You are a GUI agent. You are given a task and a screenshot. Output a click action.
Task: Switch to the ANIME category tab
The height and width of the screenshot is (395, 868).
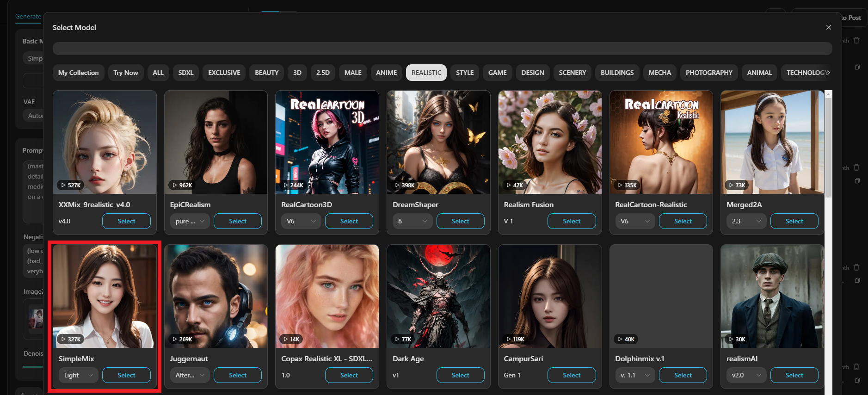pos(386,73)
